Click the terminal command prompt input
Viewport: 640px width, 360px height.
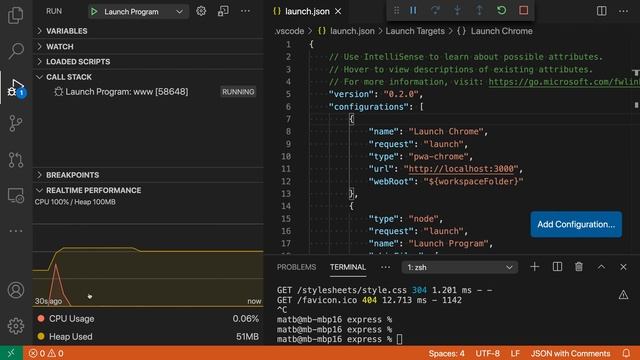399,339
